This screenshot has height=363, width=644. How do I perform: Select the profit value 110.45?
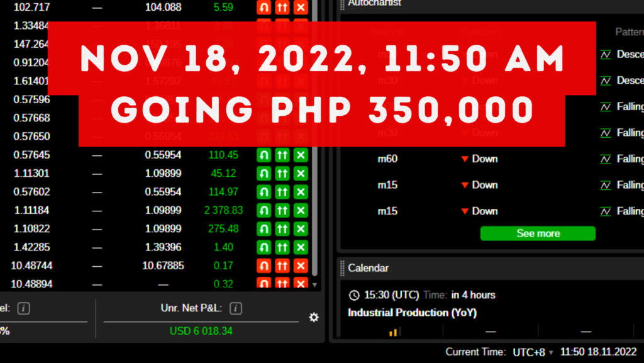(223, 155)
